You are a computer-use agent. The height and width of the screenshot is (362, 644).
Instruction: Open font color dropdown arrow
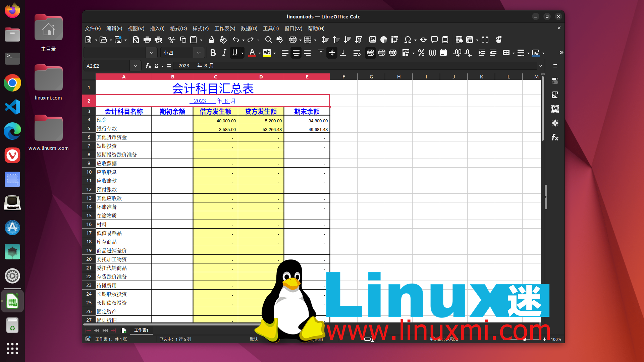click(260, 53)
